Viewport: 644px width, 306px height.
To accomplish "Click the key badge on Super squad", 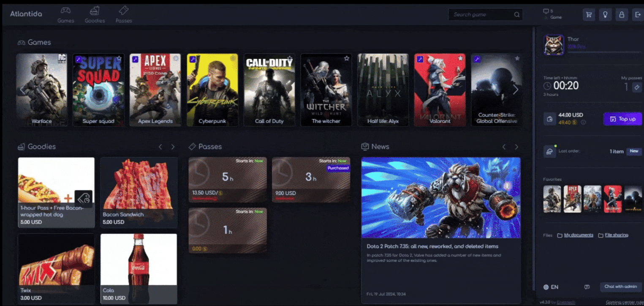I will pyautogui.click(x=79, y=60).
